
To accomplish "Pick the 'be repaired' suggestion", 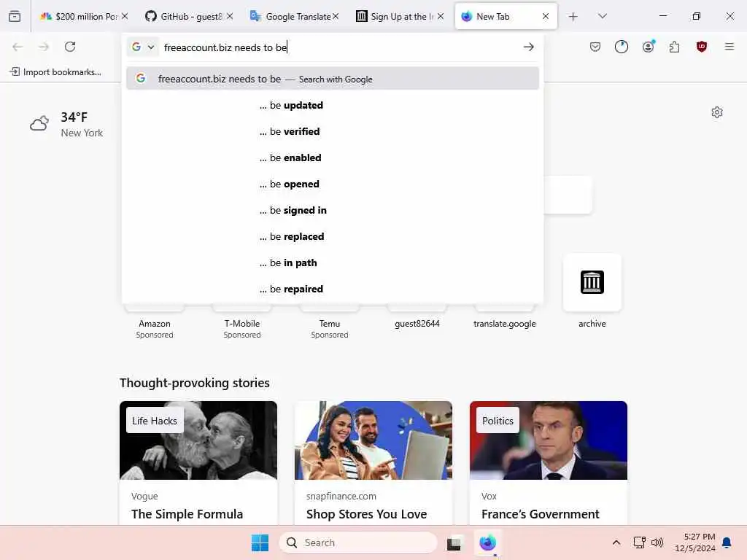I will tap(333, 289).
